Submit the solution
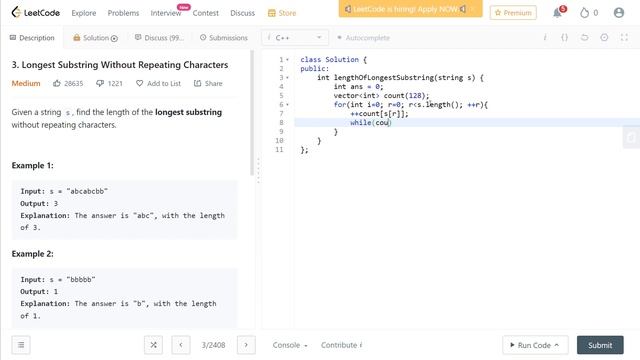The height and width of the screenshot is (360, 640). pos(600,345)
